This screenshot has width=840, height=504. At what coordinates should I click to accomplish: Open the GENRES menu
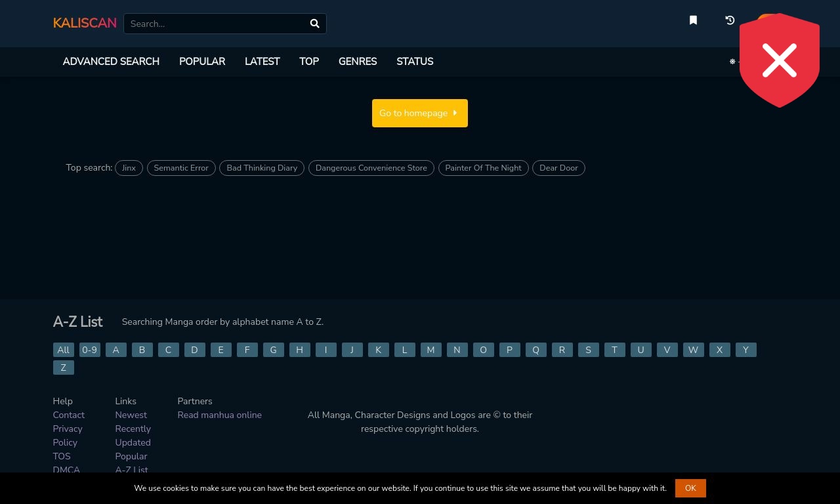[x=358, y=62]
